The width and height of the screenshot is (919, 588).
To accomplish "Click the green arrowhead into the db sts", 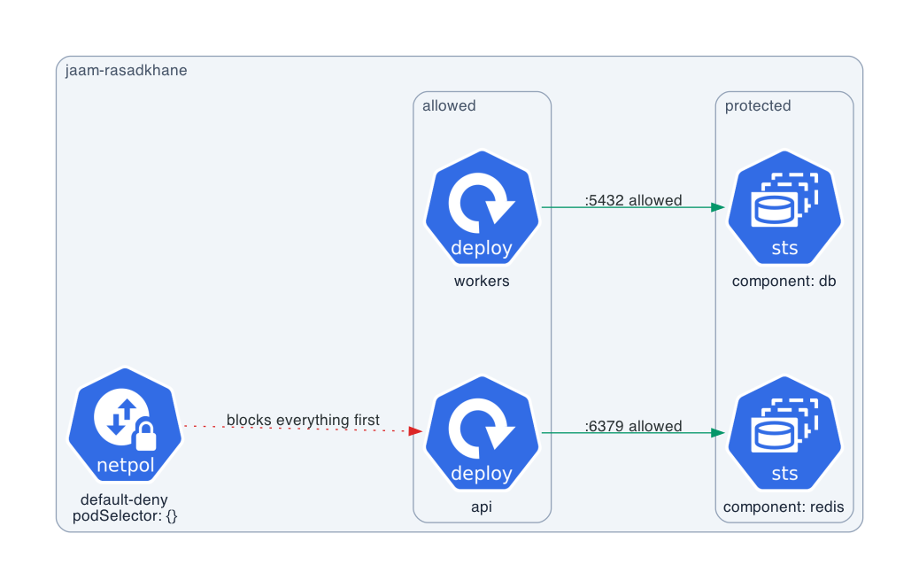I will click(718, 207).
